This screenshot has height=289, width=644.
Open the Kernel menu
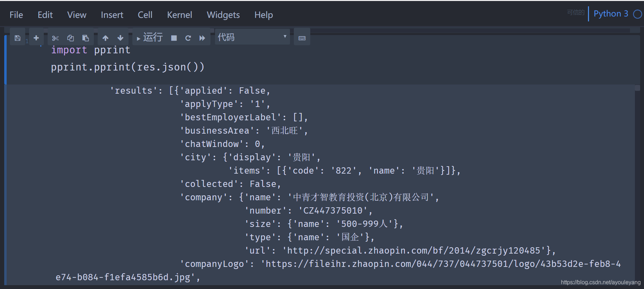coord(180,15)
